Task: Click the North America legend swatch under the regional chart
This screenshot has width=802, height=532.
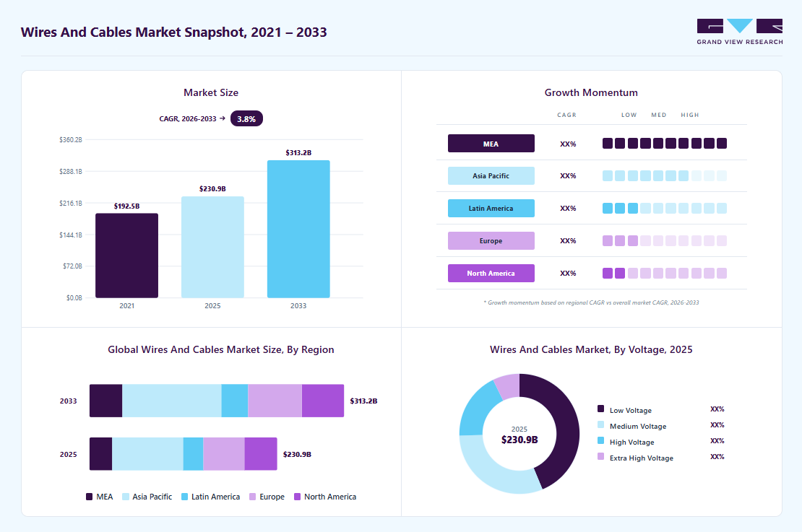Action: coord(297,497)
